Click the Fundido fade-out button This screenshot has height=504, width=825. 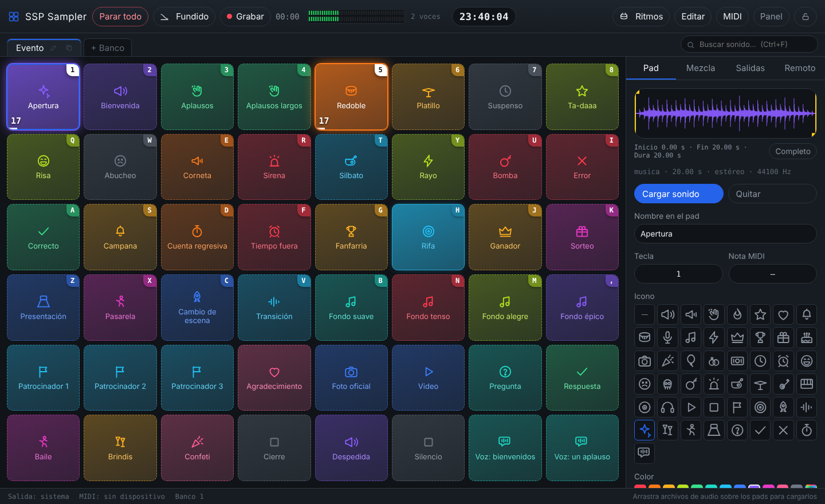pos(184,17)
